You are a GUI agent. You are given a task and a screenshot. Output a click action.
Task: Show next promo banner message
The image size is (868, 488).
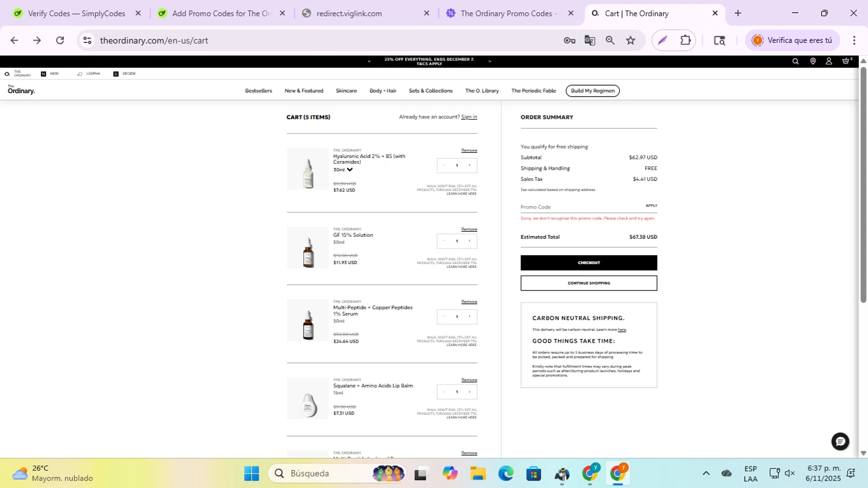click(490, 61)
